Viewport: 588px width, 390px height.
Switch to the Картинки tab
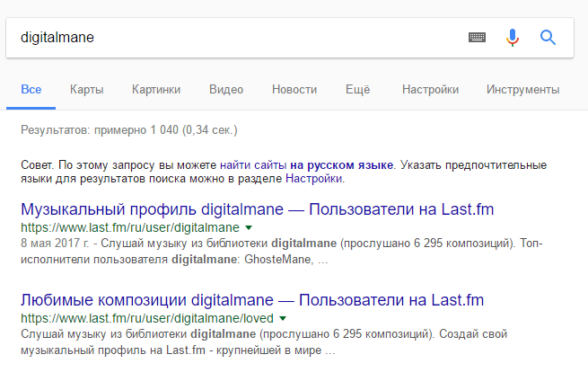[x=156, y=90]
